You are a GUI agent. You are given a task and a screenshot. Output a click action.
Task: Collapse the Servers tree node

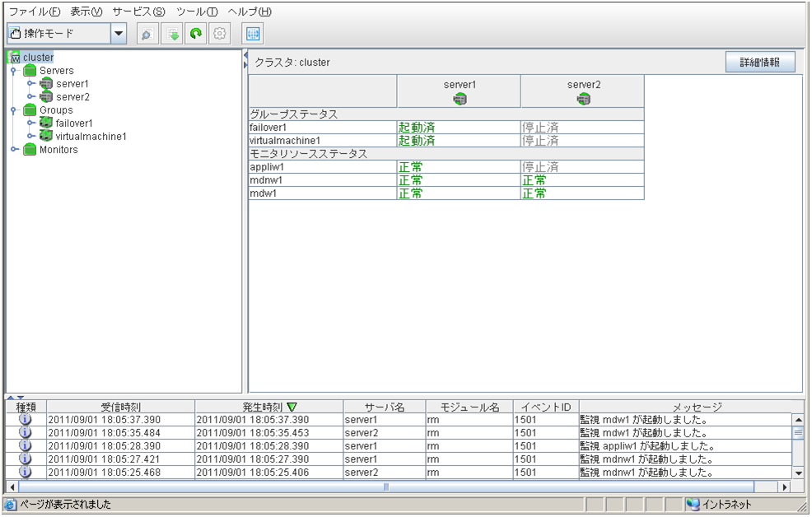click(14, 71)
